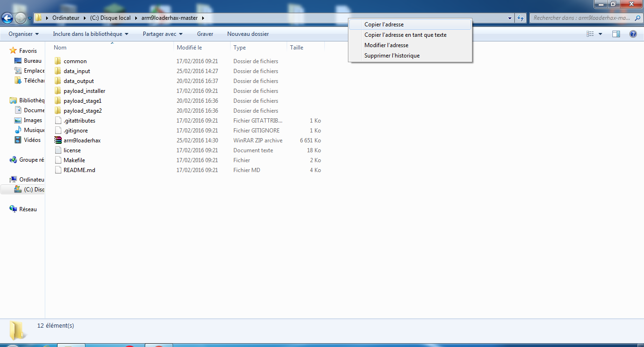
Task: Choose Copier l'adresse from context menu
Action: [x=384, y=25]
